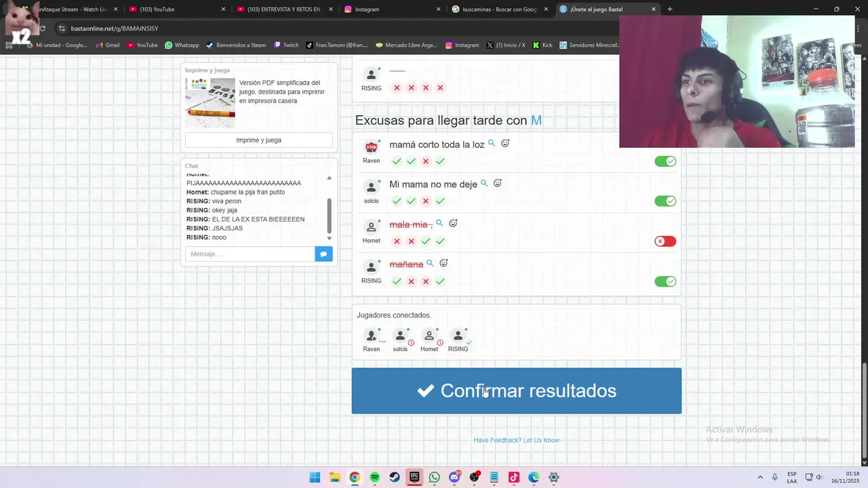
Task: Search the answer "Mi mama no me deje"
Action: point(484,184)
